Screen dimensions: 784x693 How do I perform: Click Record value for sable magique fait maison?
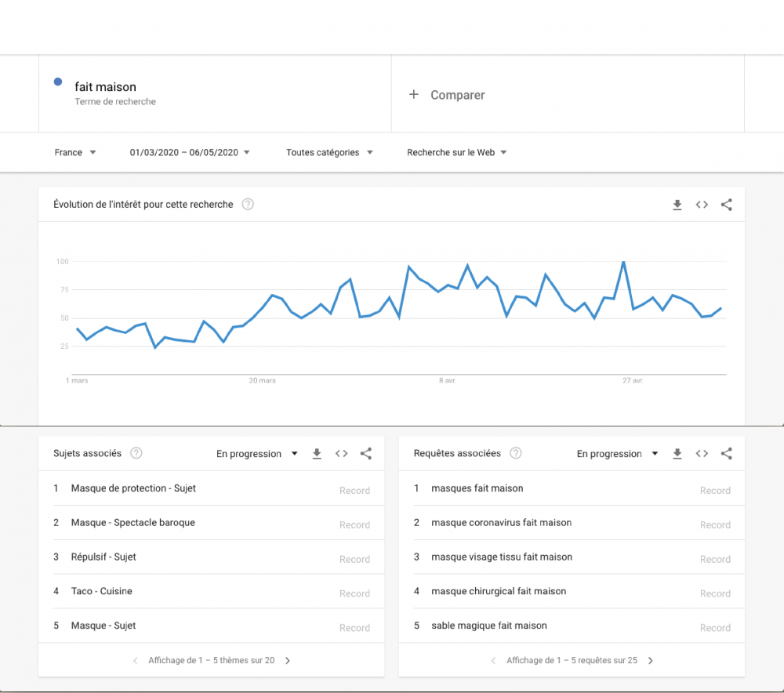click(715, 628)
